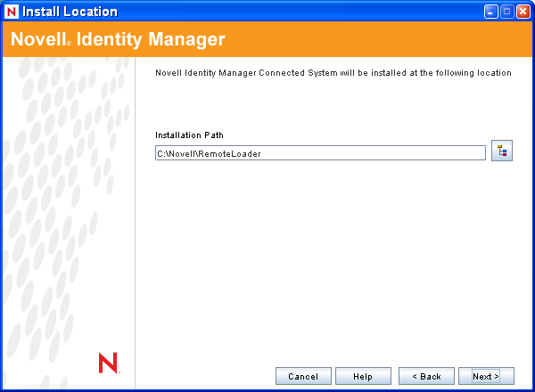The image size is (535, 392).
Task: Open Help for the installer
Action: (x=362, y=376)
